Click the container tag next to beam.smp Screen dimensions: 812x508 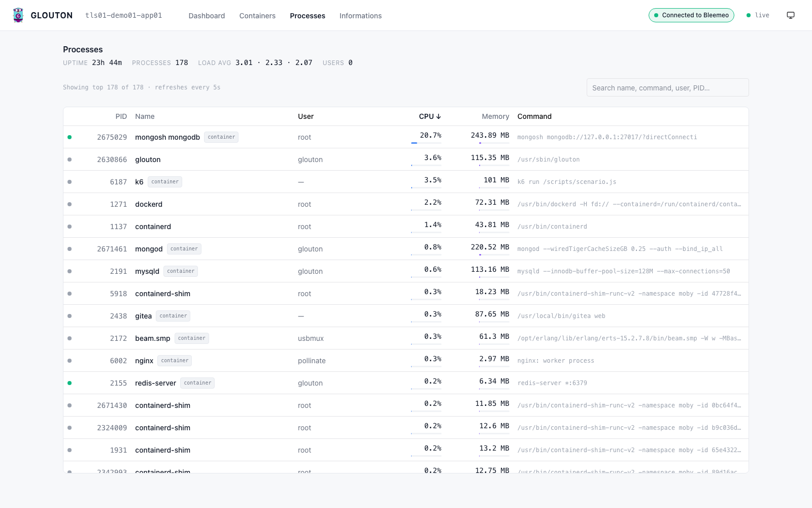click(192, 338)
